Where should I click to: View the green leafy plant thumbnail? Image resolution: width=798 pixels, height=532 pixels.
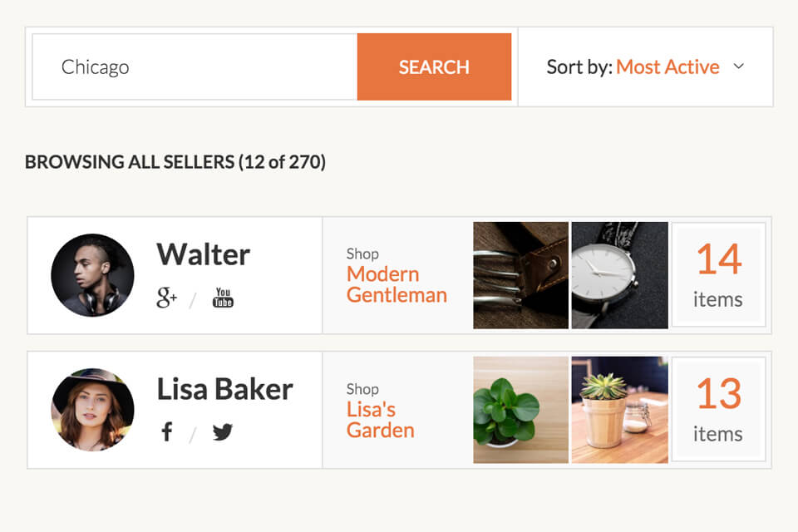[520, 410]
